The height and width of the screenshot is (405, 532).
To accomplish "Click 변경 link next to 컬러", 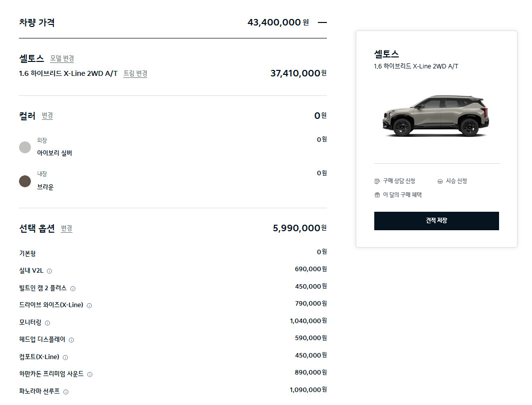I will [47, 116].
